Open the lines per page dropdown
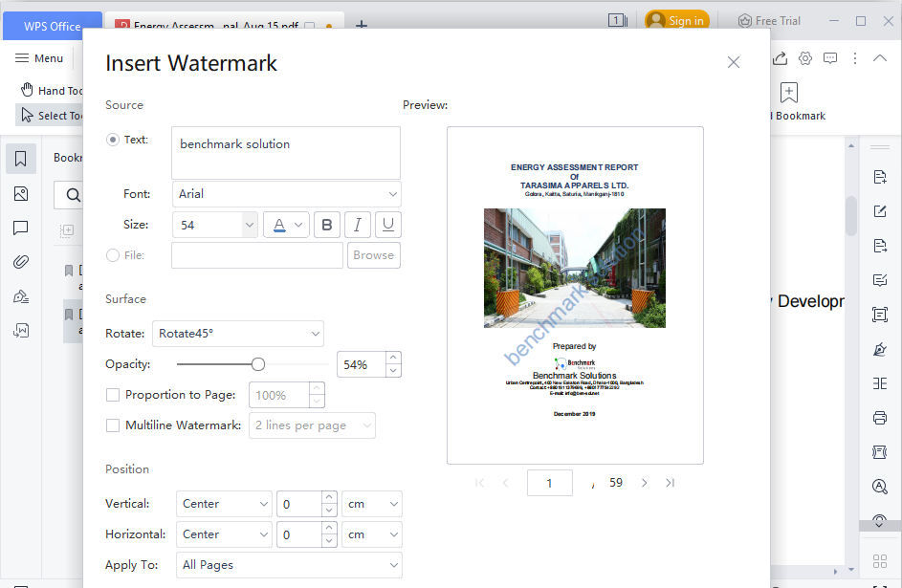Image resolution: width=902 pixels, height=588 pixels. pyautogui.click(x=312, y=425)
